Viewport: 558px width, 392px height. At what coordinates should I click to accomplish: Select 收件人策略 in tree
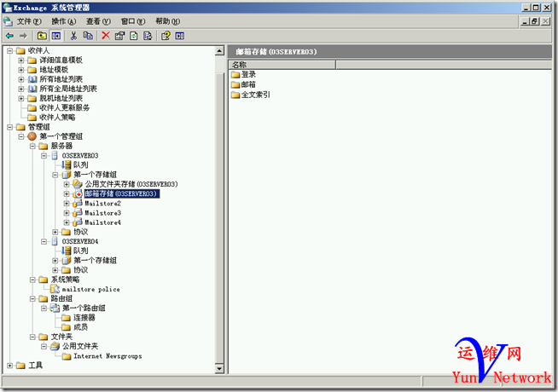(57, 118)
